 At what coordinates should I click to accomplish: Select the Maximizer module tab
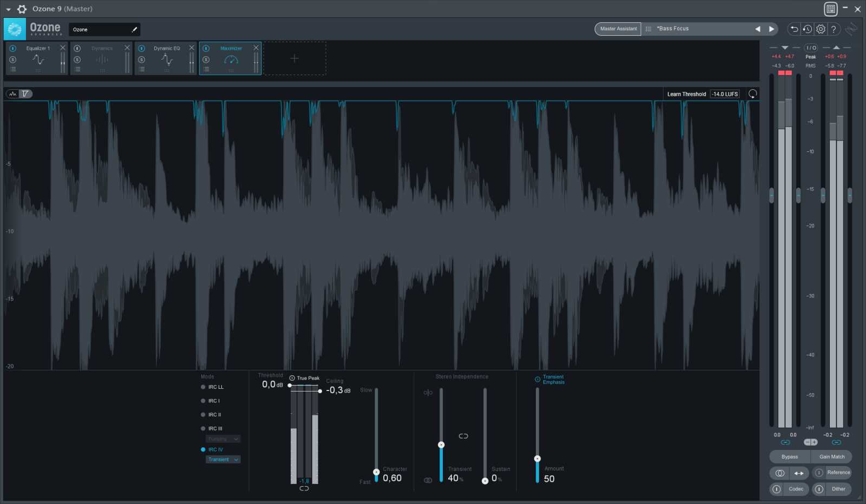231,58
